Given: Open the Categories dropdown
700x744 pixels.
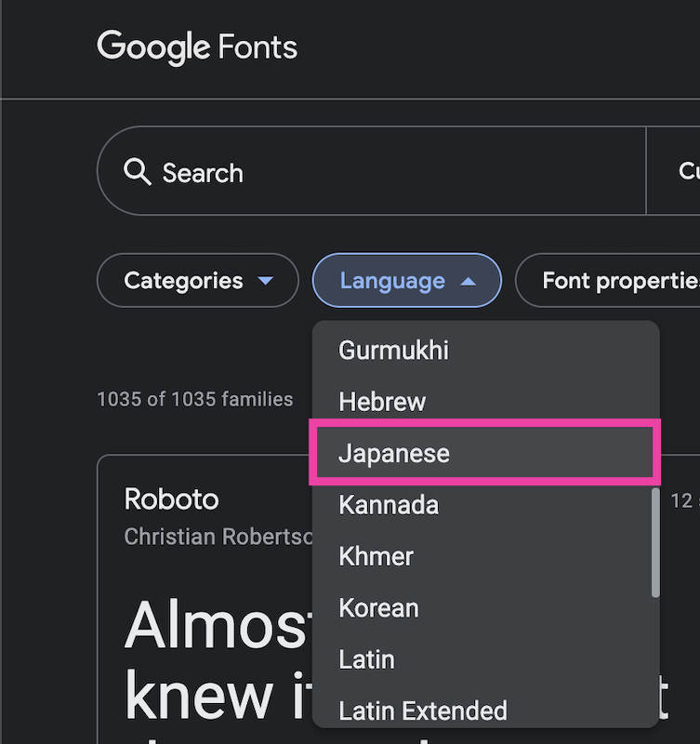Looking at the screenshot, I should pyautogui.click(x=198, y=281).
